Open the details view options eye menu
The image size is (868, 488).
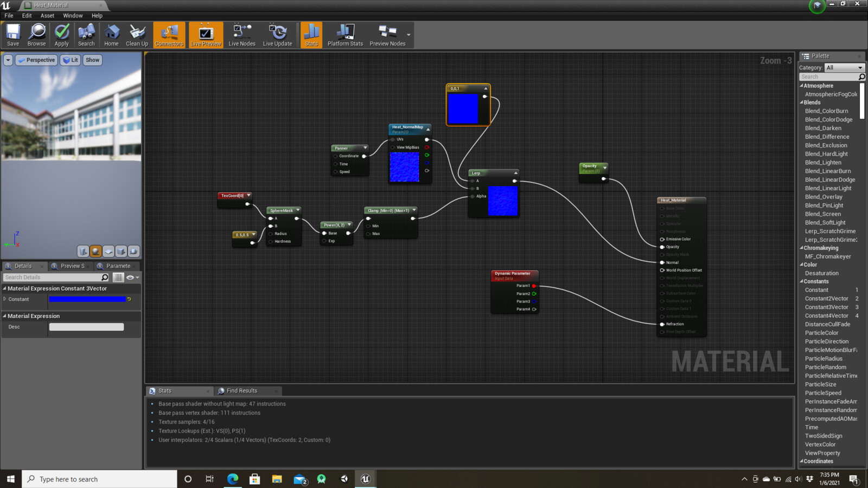click(x=132, y=278)
